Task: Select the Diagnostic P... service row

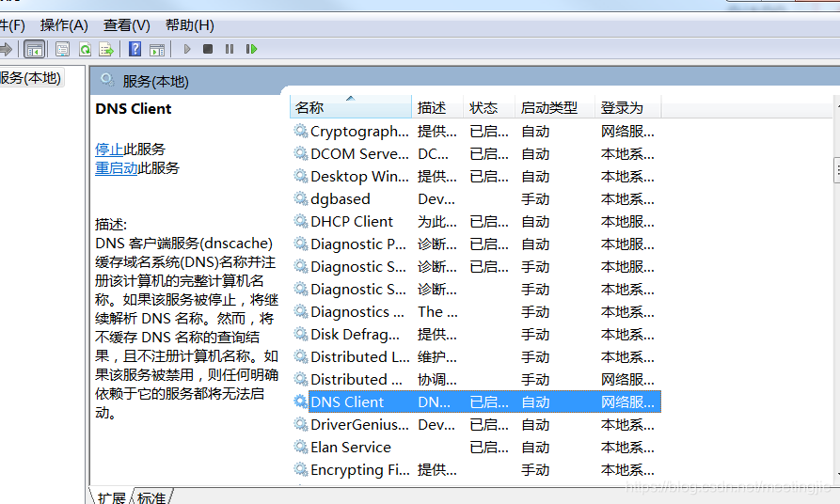Action: coord(476,244)
